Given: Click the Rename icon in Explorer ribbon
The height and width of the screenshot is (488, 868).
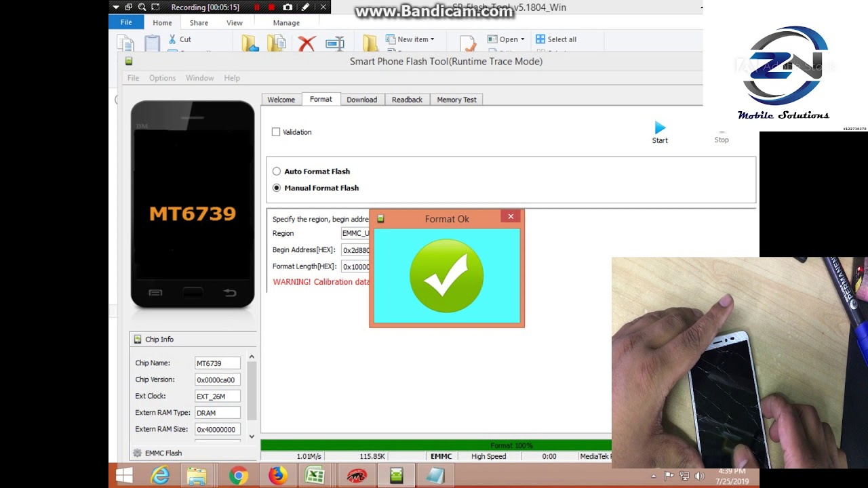Looking at the screenshot, I should 335,44.
